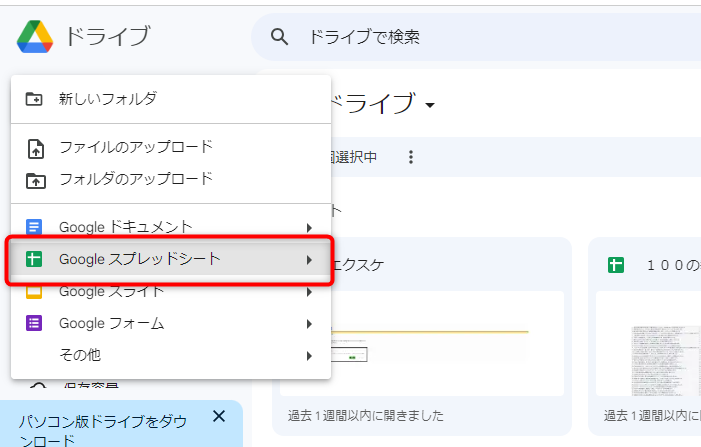This screenshot has height=447, width=701.
Task: Choose フォルダのアップロード from menu
Action: (171, 179)
